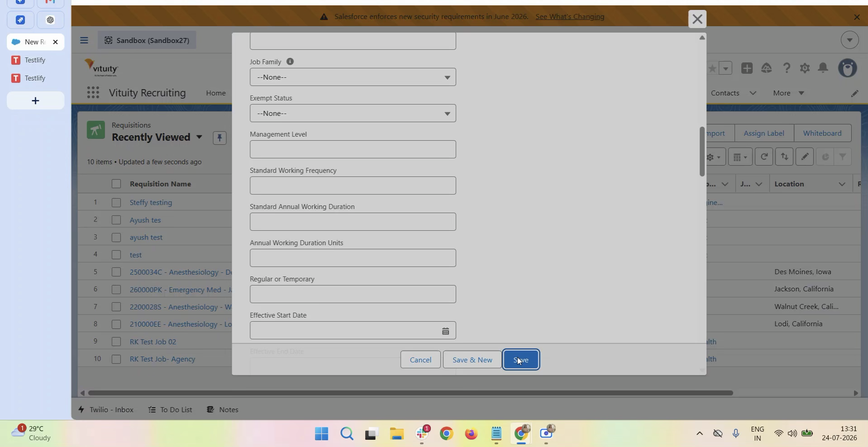Switch to the Contacts tab
Image resolution: width=868 pixels, height=447 pixels.
click(x=725, y=93)
